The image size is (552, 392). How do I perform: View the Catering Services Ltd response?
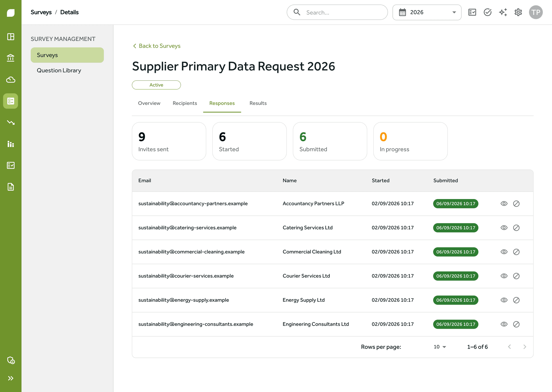click(504, 228)
